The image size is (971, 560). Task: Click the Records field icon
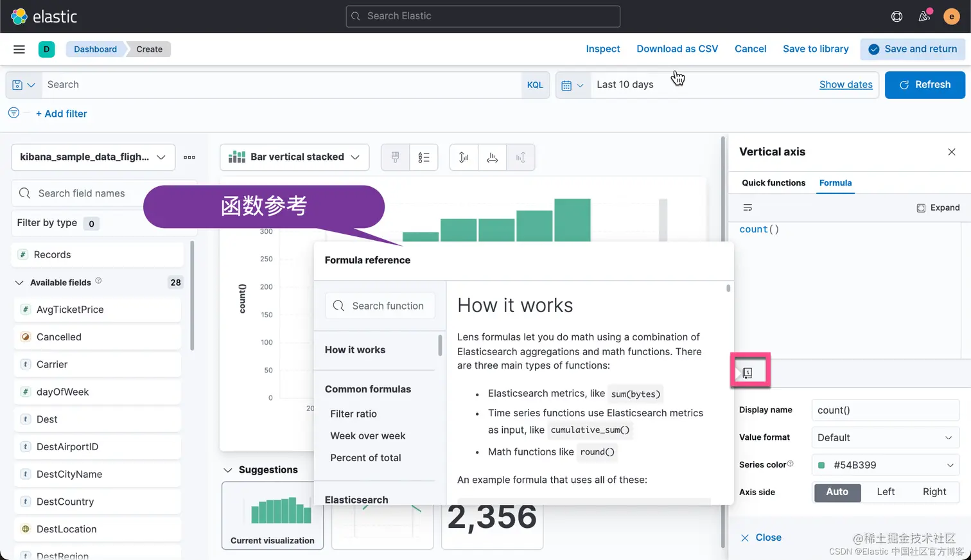[x=23, y=254]
